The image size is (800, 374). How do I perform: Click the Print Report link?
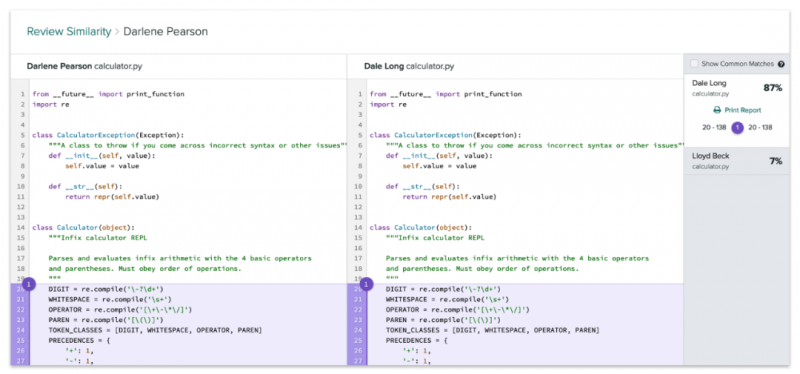tap(737, 110)
